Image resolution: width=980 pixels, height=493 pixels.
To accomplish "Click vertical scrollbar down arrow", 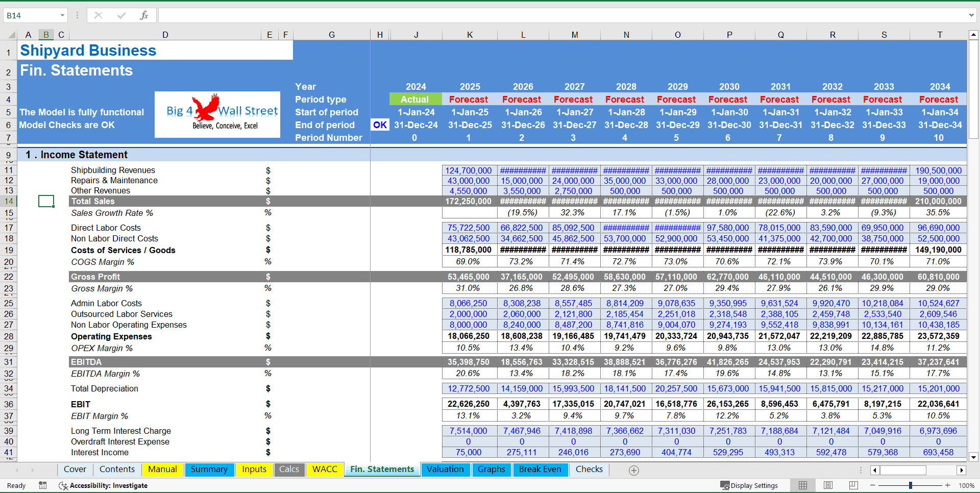I will [x=973, y=457].
